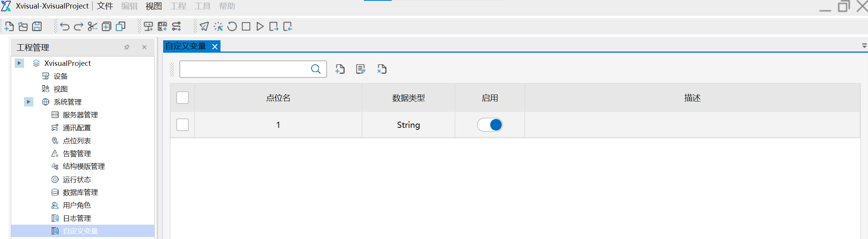Open 点位列表 in the project tree
This screenshot has width=868, height=239.
tap(77, 141)
